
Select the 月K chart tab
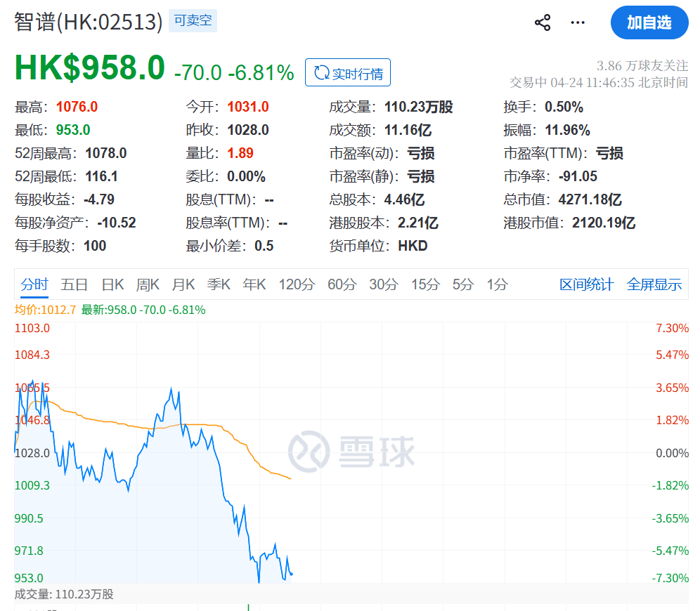(183, 284)
